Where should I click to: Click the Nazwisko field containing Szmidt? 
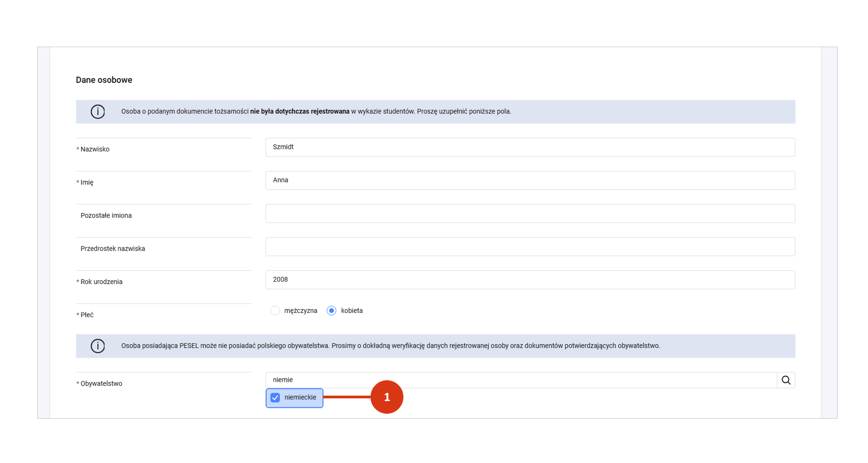pos(530,147)
